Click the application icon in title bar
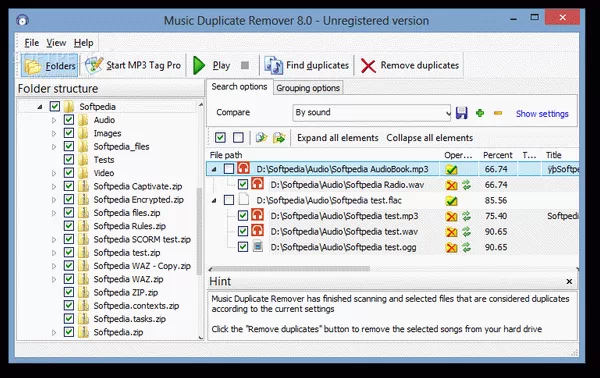 tap(22, 20)
